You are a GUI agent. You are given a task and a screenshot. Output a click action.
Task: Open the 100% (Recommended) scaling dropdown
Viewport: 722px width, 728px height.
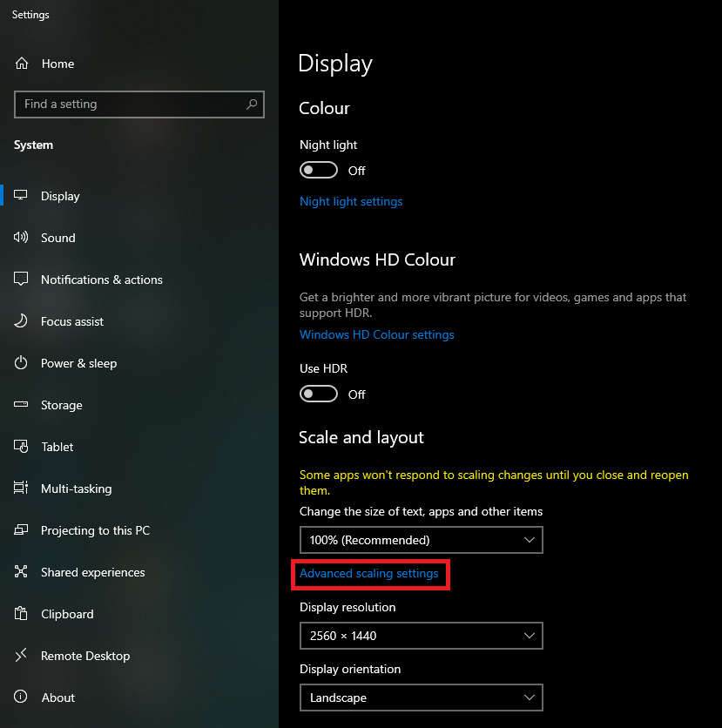(422, 540)
